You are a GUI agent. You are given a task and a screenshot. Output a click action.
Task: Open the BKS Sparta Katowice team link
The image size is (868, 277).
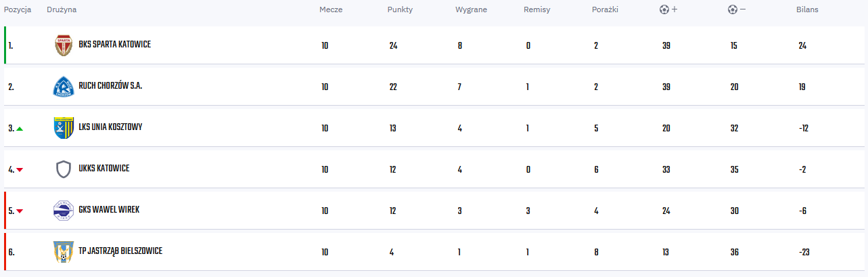[114, 45]
